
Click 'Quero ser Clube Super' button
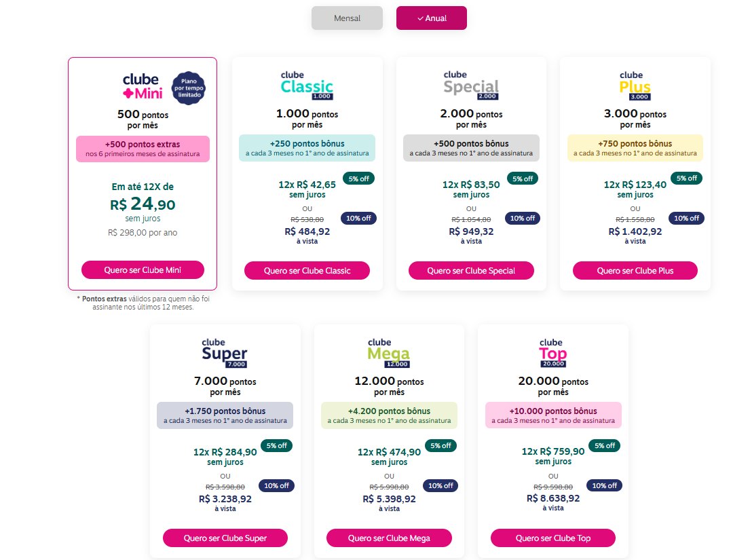pyautogui.click(x=225, y=538)
